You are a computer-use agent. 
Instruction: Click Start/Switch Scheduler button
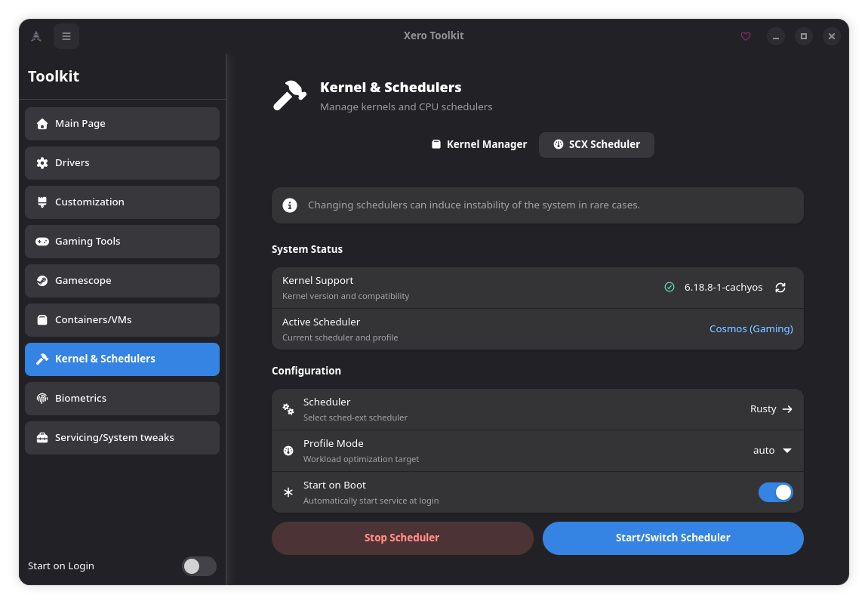click(673, 538)
